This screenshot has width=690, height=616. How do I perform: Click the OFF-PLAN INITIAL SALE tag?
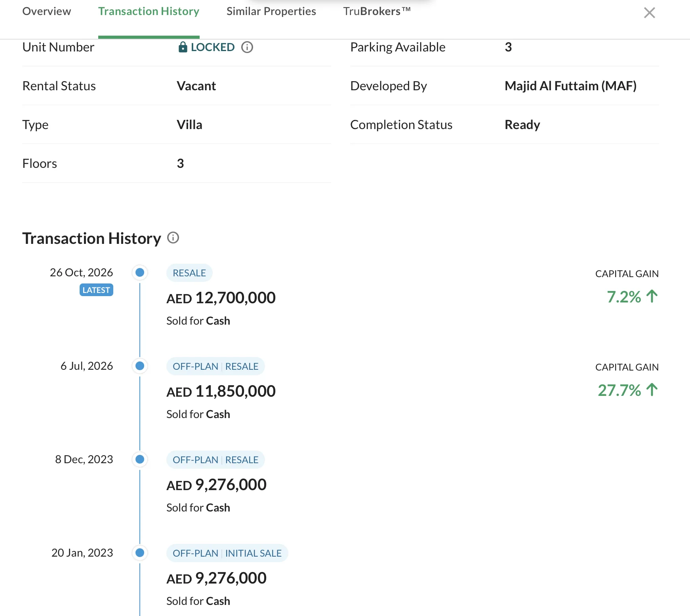(227, 553)
